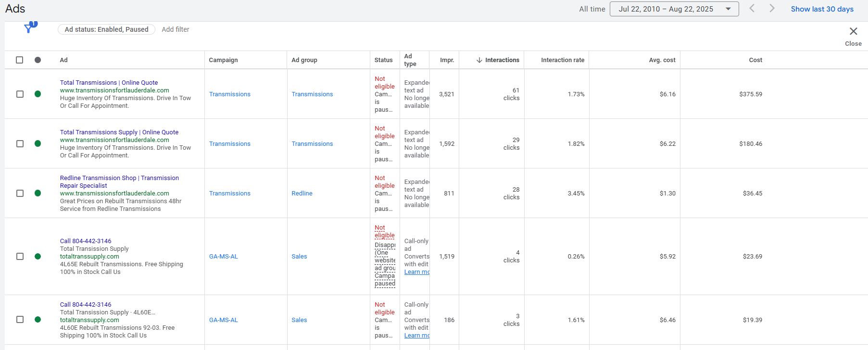Click Add filter field
Screen dimensions: 868x350
(176, 29)
